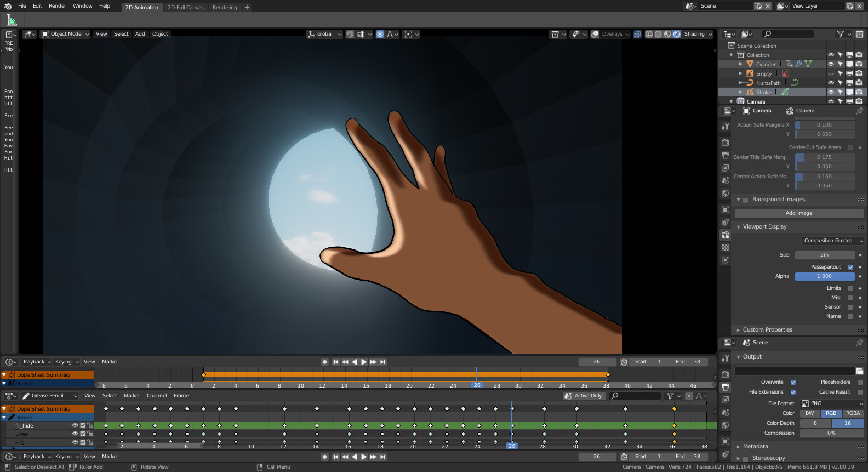Open the Object Mode dropdown
The height and width of the screenshot is (472, 868).
[66, 34]
